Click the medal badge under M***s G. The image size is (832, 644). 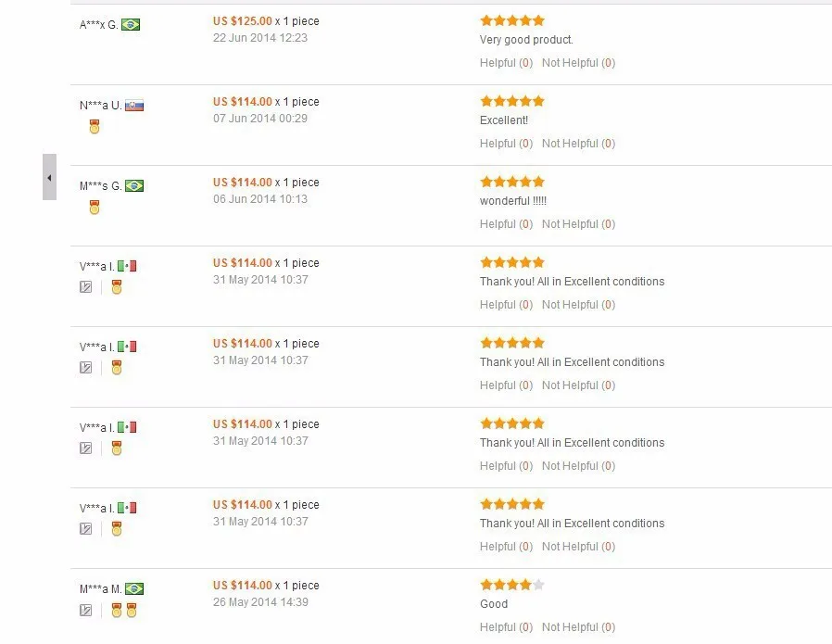click(x=95, y=208)
